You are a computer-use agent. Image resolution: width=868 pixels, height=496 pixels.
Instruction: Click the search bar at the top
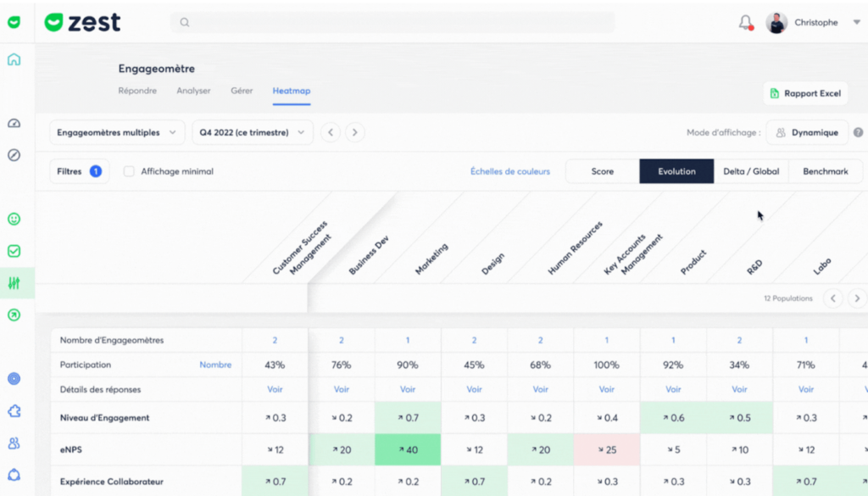pos(390,22)
